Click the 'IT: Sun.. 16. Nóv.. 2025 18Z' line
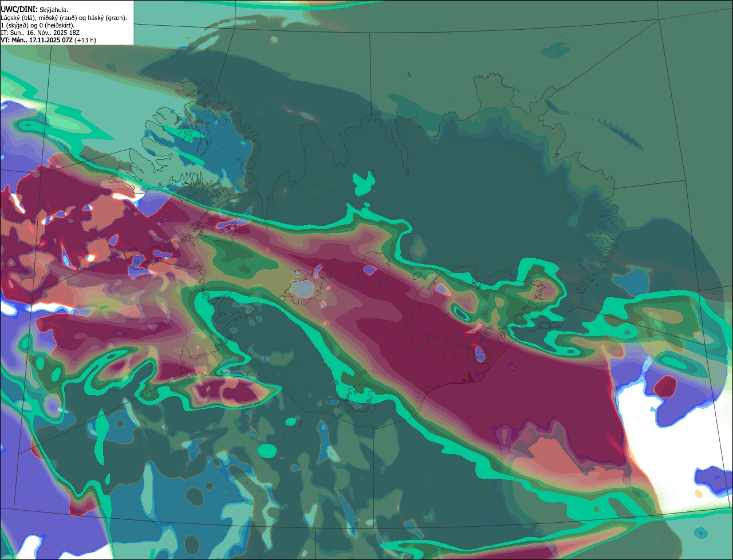 click(x=41, y=33)
